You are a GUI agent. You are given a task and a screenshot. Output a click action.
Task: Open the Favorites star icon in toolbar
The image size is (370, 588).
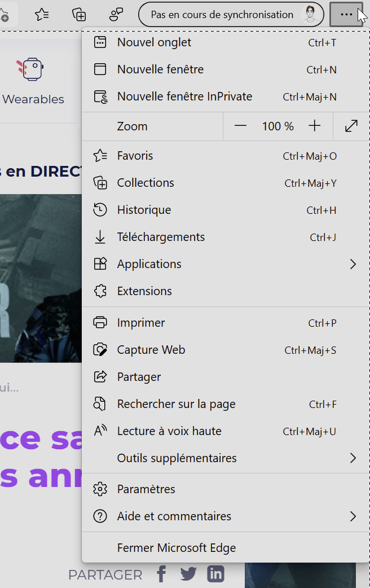(x=42, y=15)
